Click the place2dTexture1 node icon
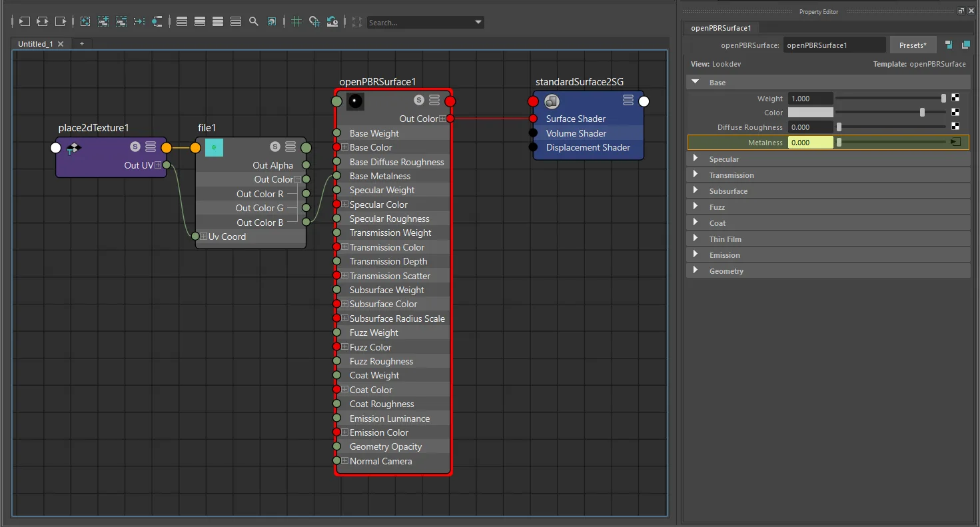Image resolution: width=980 pixels, height=527 pixels. coord(73,148)
